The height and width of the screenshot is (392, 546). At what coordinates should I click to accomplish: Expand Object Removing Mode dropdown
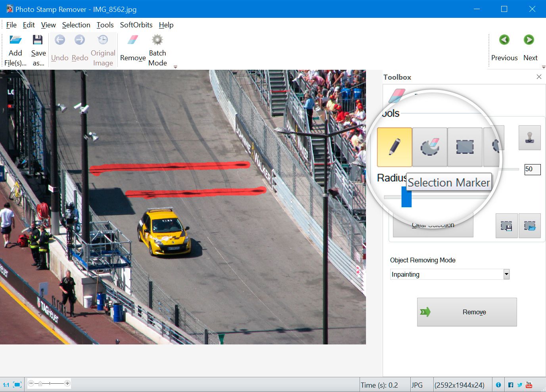506,274
